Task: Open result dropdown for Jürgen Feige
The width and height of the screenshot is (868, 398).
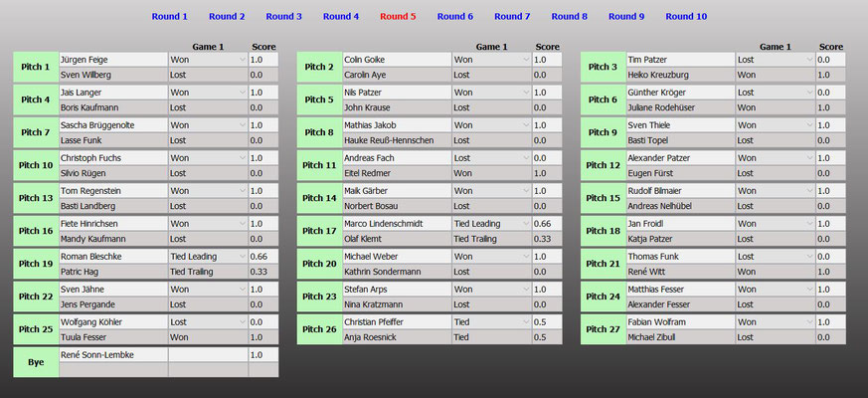Action: pyautogui.click(x=208, y=60)
